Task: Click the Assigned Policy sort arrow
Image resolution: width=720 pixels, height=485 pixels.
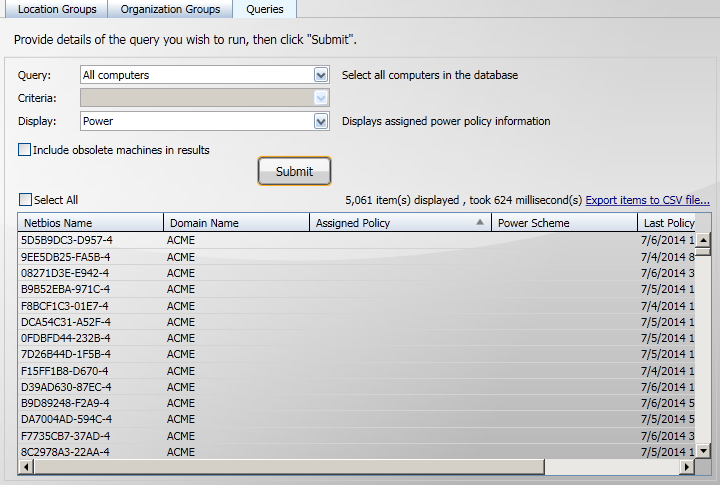Action: [480, 222]
